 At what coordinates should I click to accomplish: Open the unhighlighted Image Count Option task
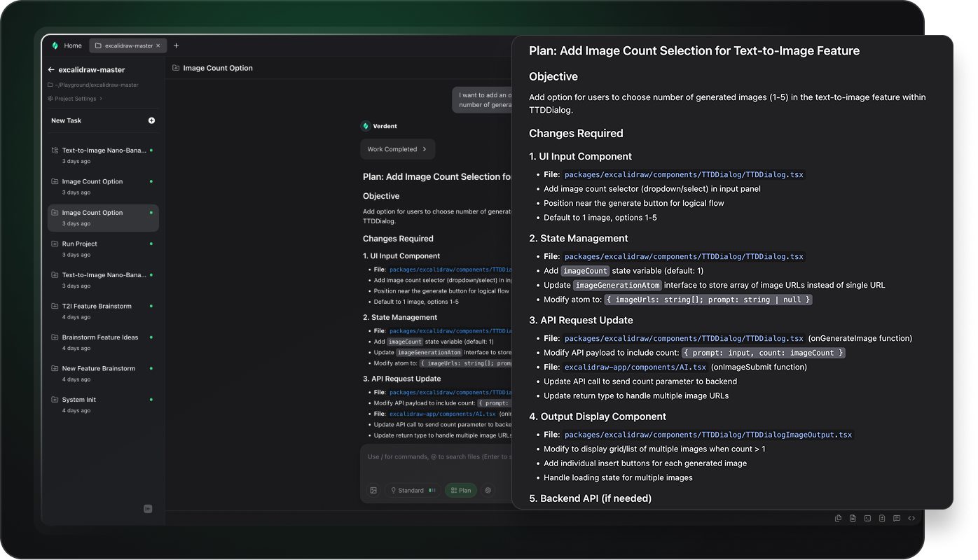point(103,186)
